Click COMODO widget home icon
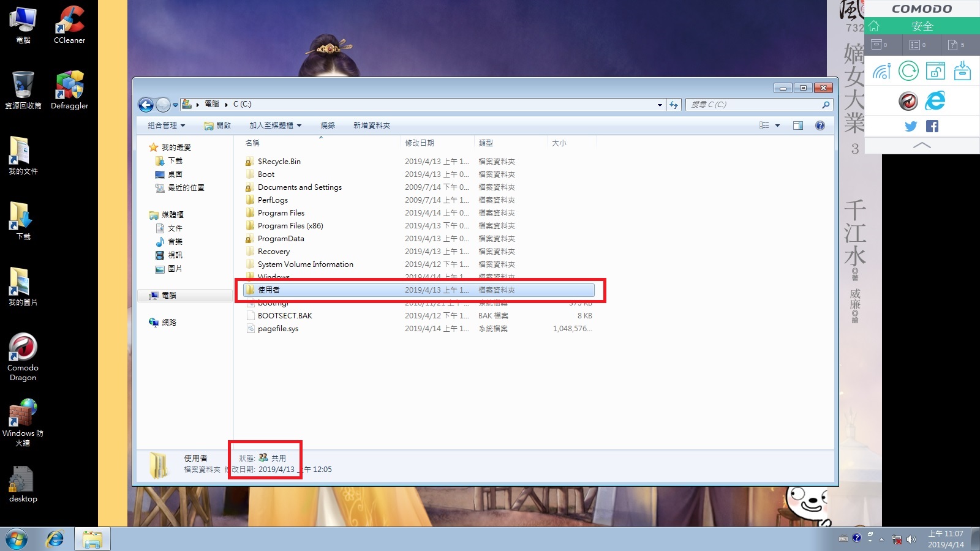 pyautogui.click(x=874, y=26)
